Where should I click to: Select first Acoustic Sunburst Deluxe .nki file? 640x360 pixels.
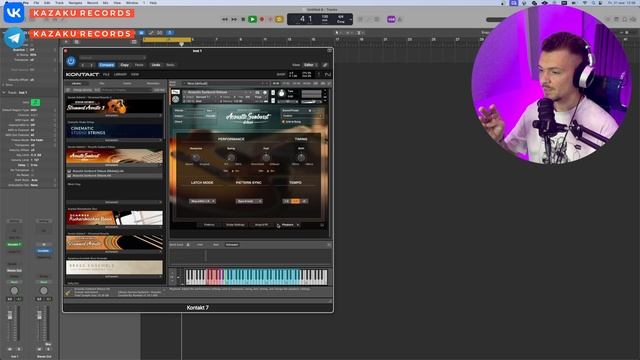(x=114, y=171)
